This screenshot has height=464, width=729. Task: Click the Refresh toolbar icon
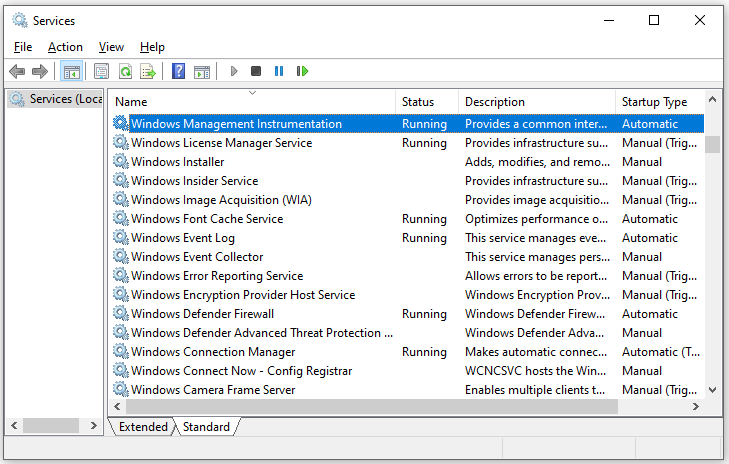125,71
